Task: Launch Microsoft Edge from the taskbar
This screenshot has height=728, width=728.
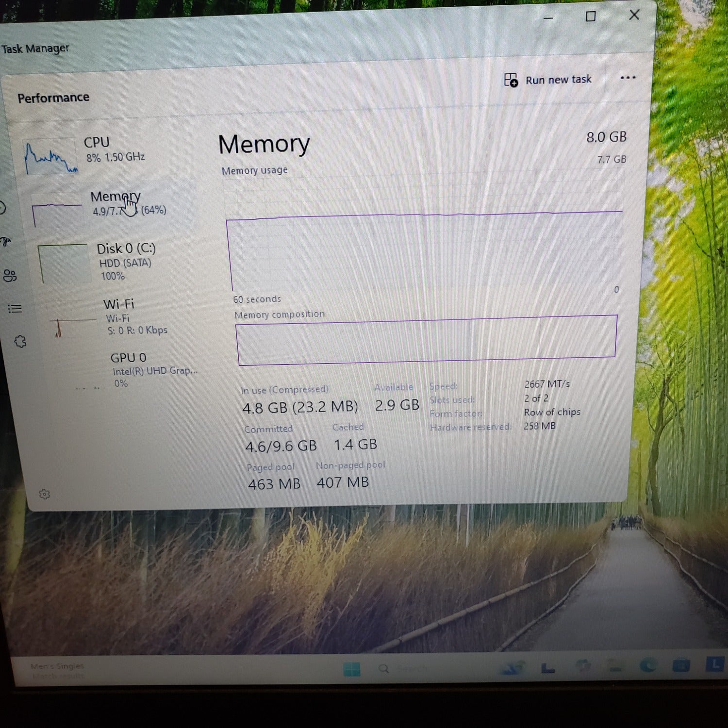Action: point(648,665)
